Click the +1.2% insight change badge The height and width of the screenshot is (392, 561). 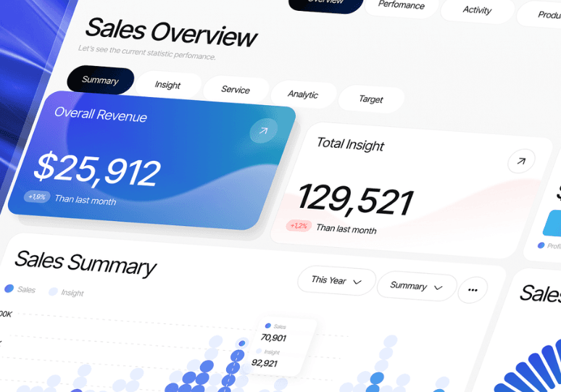point(299,225)
